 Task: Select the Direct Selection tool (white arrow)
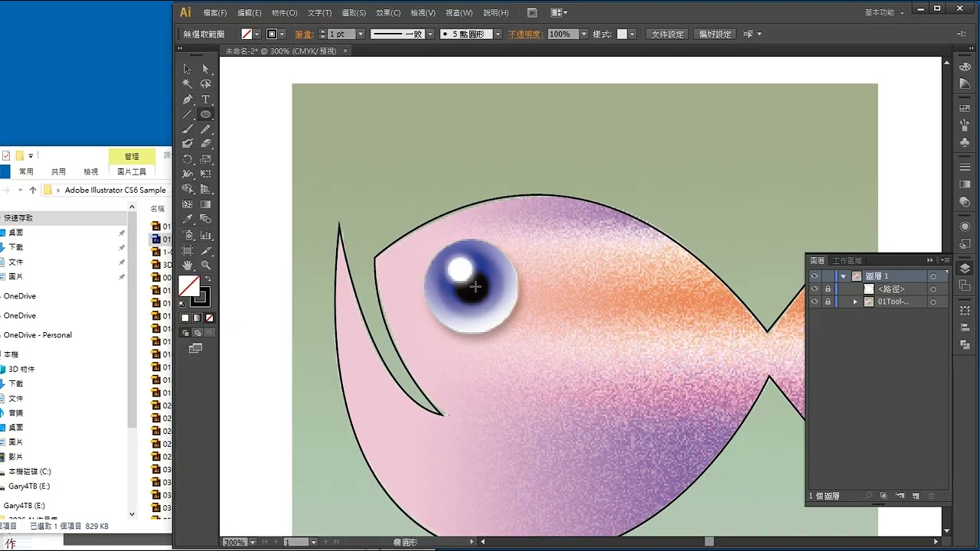coord(206,69)
